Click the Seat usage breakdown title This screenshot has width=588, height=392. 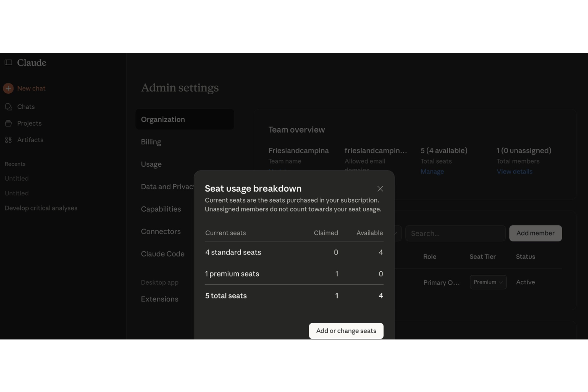click(253, 188)
